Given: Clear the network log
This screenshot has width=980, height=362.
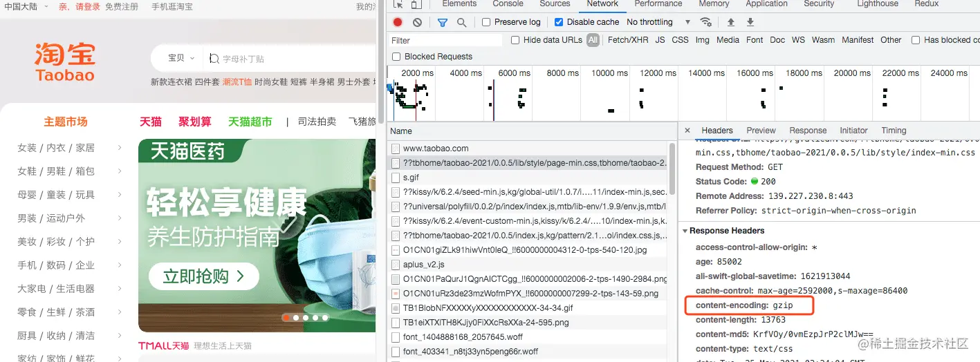Looking at the screenshot, I should pos(417,22).
